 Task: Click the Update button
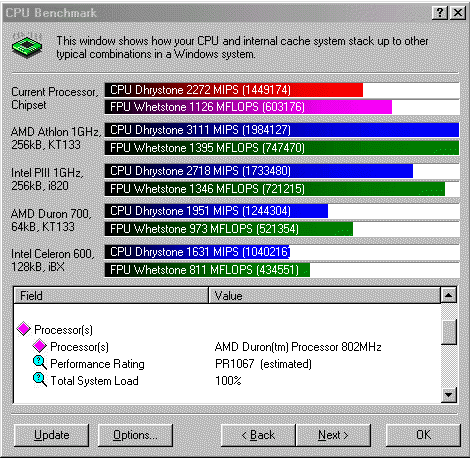click(52, 435)
